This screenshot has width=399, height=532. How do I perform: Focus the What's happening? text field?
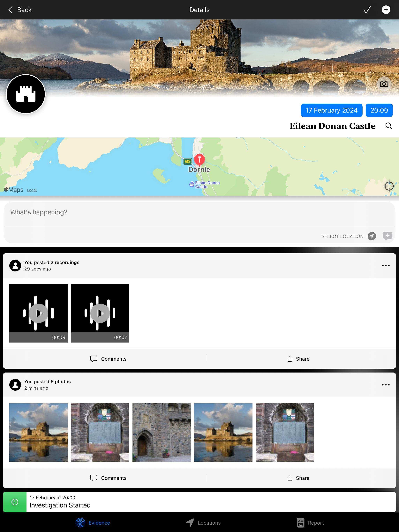click(199, 213)
